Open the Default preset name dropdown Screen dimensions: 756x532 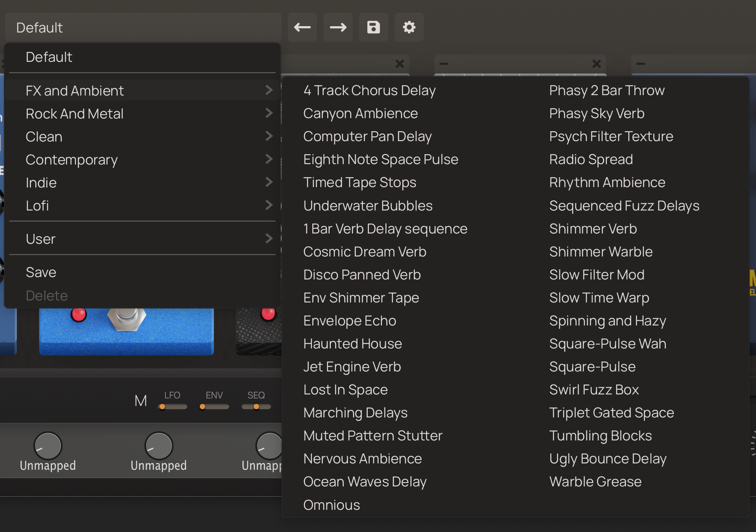(143, 28)
